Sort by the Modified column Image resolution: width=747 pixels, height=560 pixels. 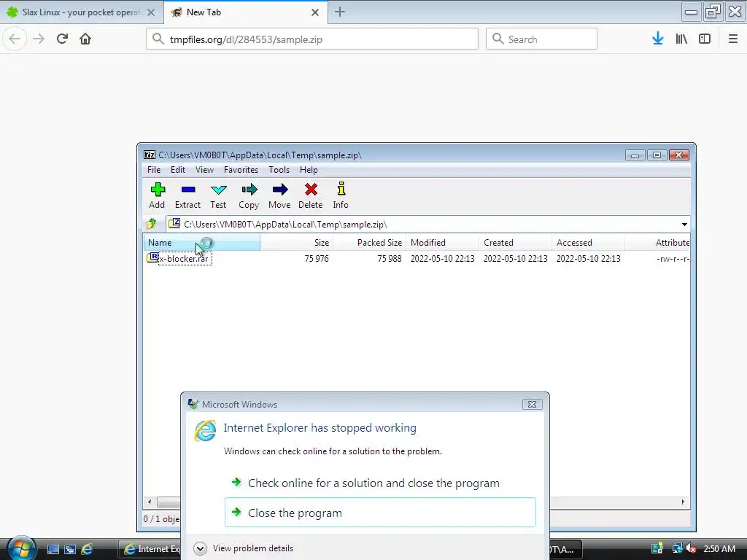[442, 242]
